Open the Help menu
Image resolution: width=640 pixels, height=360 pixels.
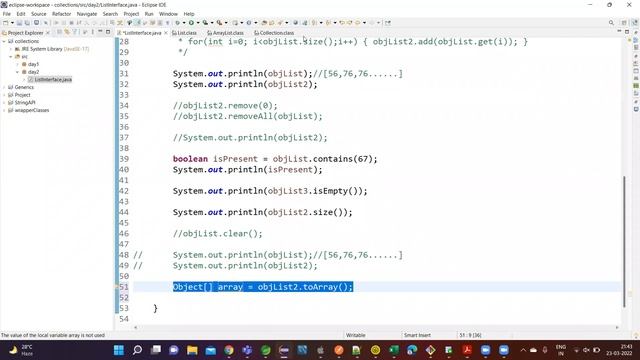189,14
